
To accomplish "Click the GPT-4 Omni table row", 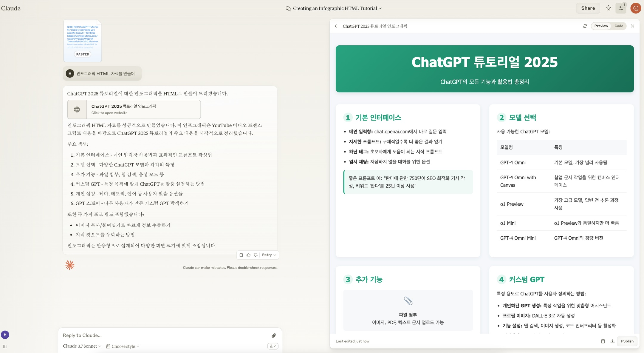I will pos(561,162).
